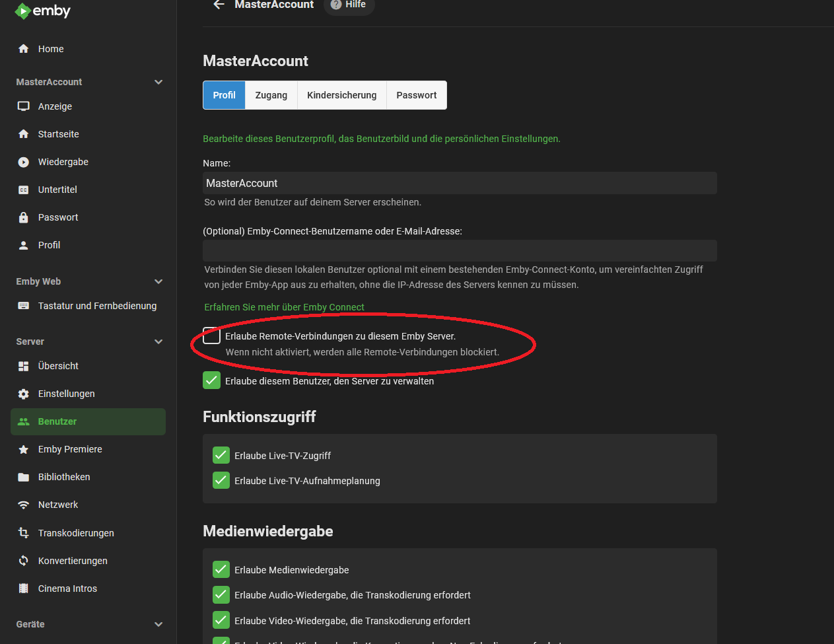Click the Einstellungen gear icon
The height and width of the screenshot is (644, 834).
[24, 394]
